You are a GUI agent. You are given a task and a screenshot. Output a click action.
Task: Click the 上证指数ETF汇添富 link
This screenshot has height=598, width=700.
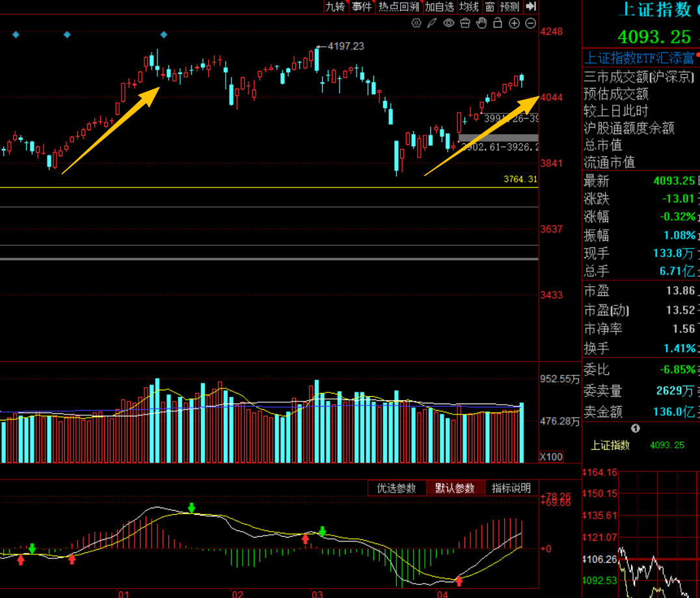pyautogui.click(x=639, y=58)
